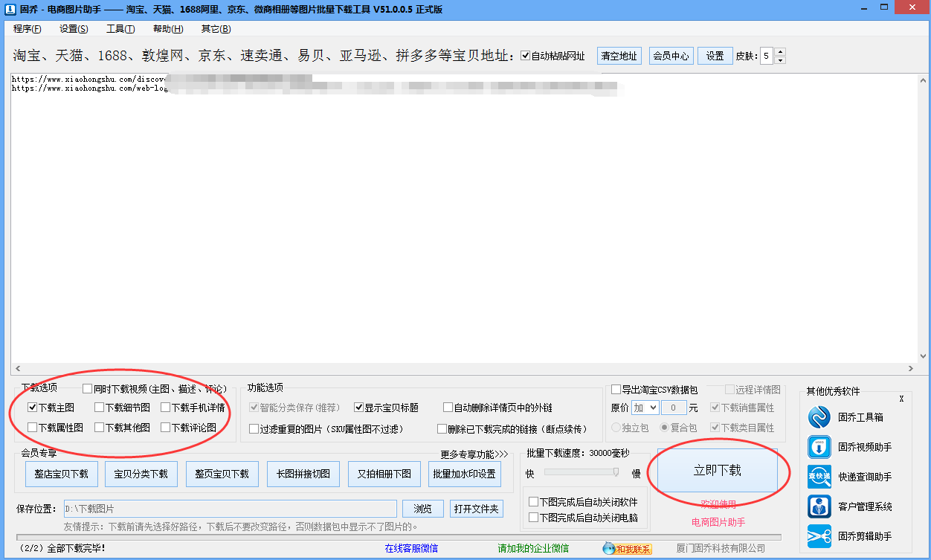Toggle 显示宝贝标题 checkbox
This screenshot has width=931, height=560.
tap(358, 408)
